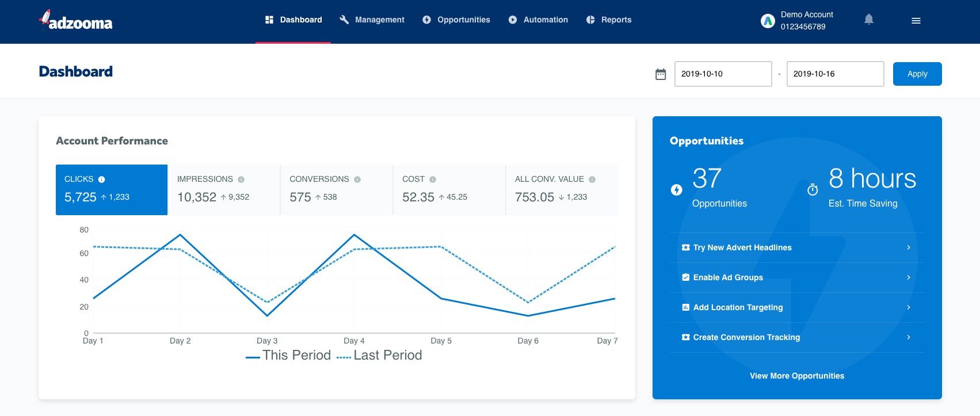Click the Demo Account name
Screen dimensions: 980x416
tap(807, 14)
